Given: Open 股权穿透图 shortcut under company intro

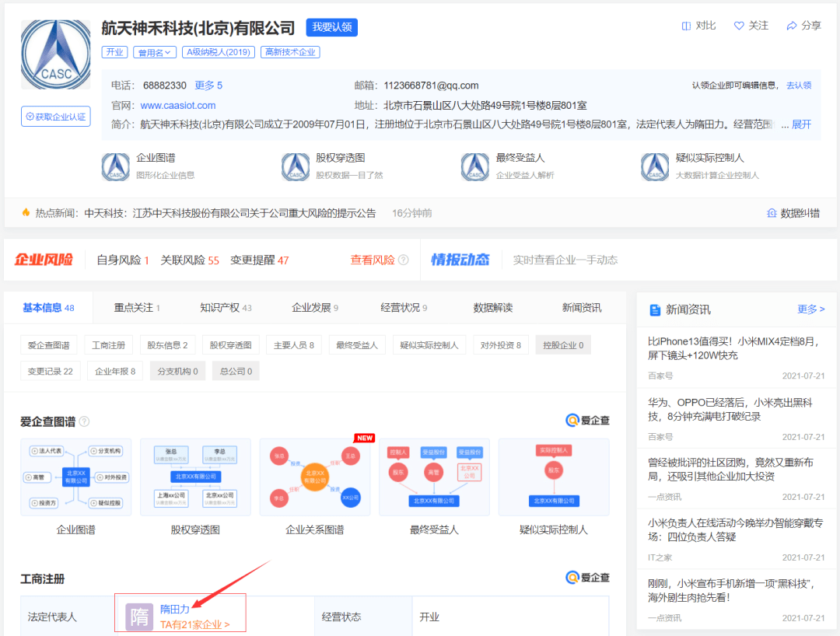Looking at the screenshot, I should coord(332,166).
